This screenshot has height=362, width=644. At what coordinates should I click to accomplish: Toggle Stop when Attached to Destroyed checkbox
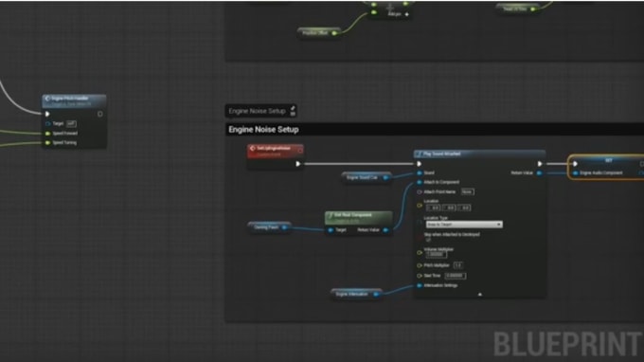pyautogui.click(x=428, y=240)
